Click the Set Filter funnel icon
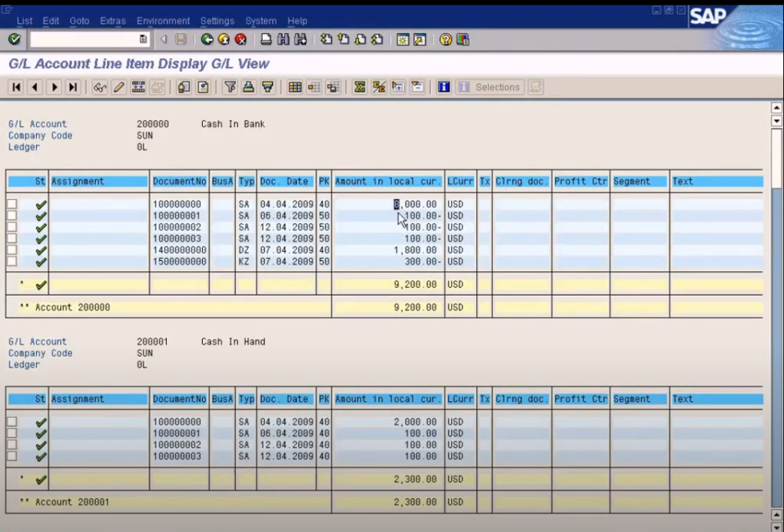784x532 pixels. tap(230, 87)
